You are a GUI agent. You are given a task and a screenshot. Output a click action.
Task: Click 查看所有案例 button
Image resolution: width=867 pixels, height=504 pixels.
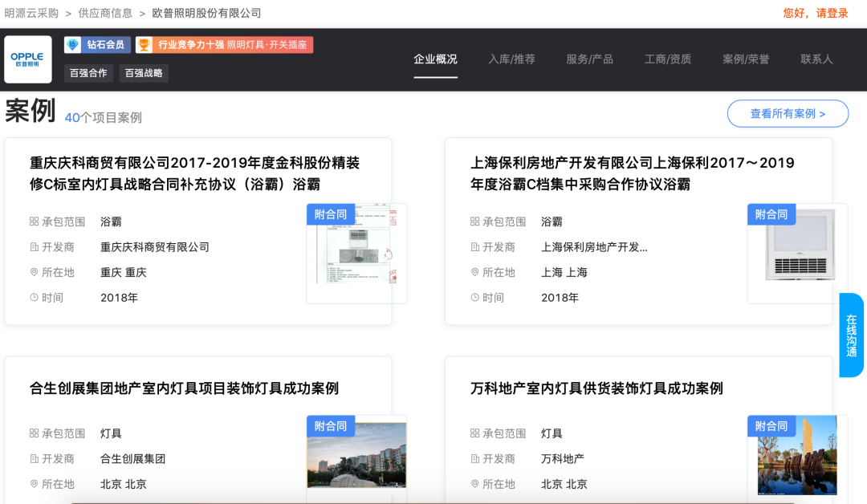click(788, 113)
